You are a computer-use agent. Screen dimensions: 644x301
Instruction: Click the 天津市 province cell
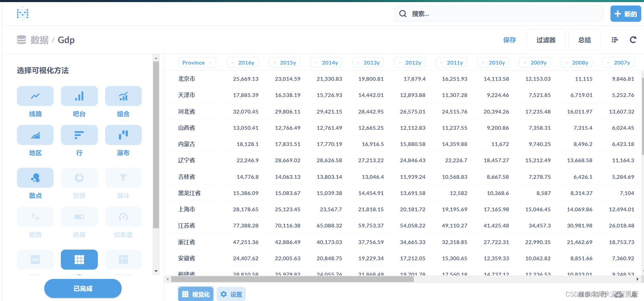187,95
